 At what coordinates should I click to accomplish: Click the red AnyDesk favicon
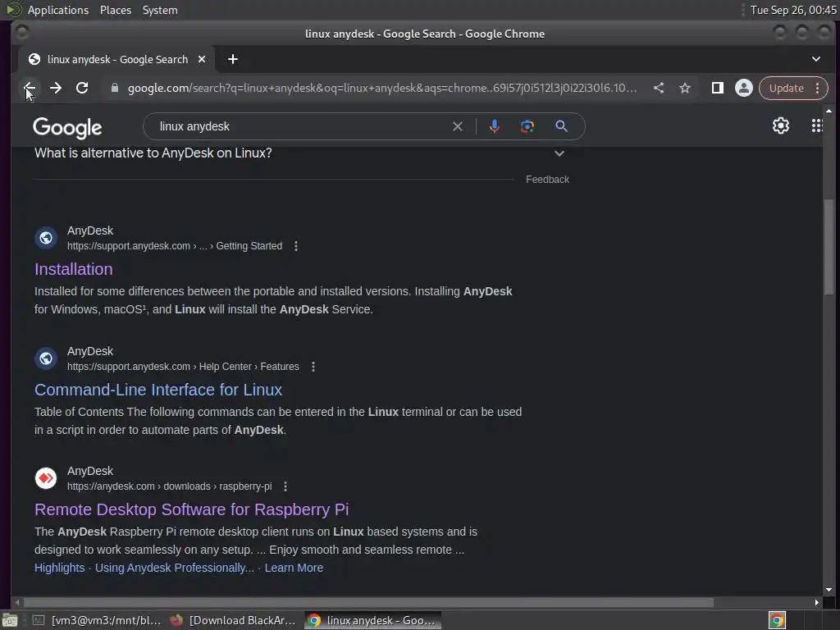point(46,478)
